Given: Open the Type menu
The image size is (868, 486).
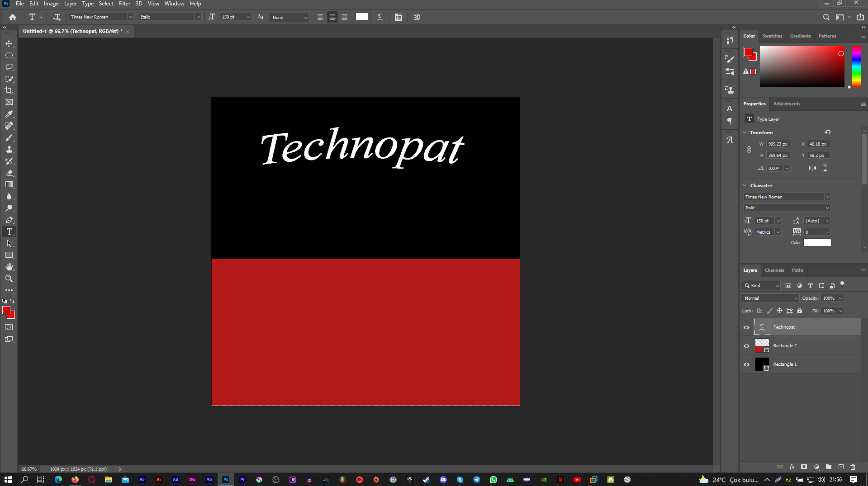Looking at the screenshot, I should coord(88,4).
